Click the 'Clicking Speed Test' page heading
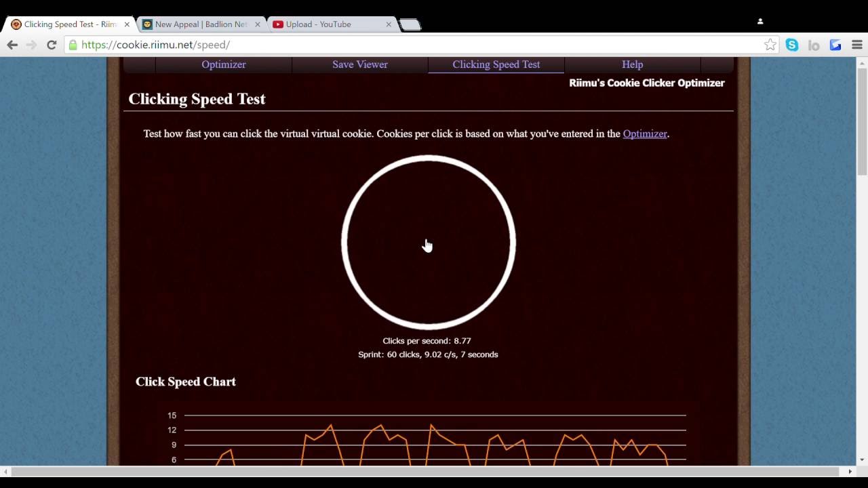 197,99
